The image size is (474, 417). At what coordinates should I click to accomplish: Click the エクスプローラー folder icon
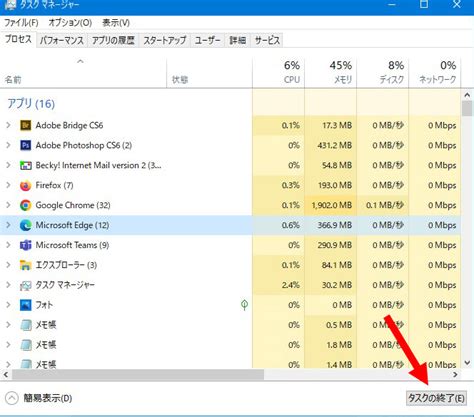coord(26,265)
